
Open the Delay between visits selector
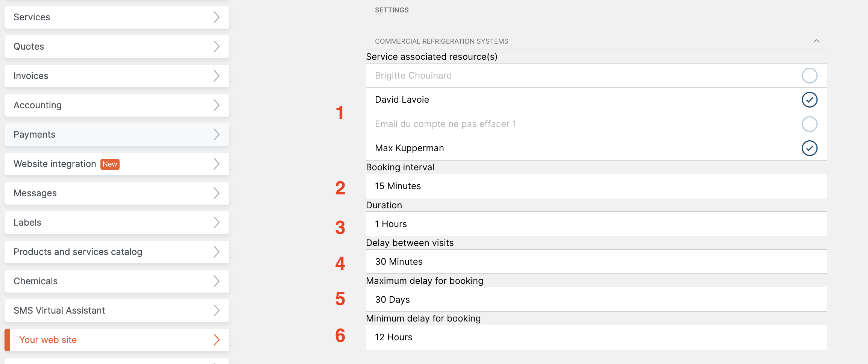[596, 261]
